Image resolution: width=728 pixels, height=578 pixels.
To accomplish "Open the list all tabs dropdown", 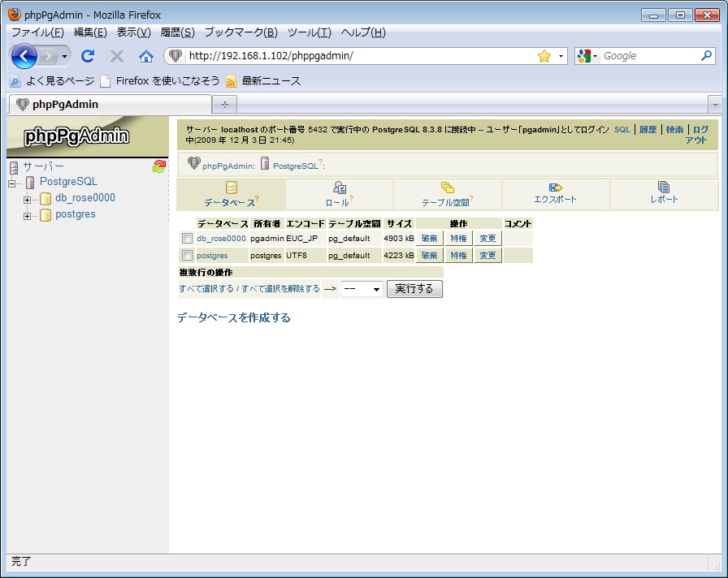I will point(714,105).
